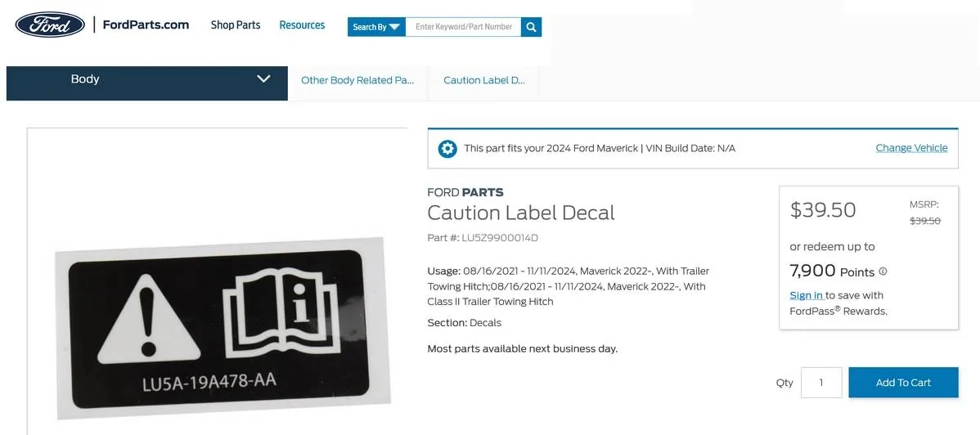Click the Add To Cart button
This screenshot has width=980, height=435.
pyautogui.click(x=903, y=383)
